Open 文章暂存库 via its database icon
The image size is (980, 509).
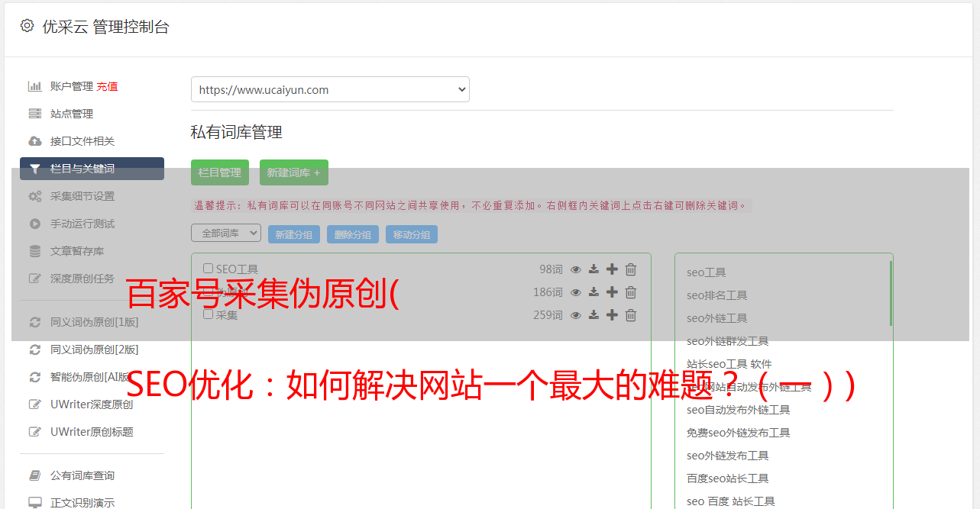tap(34, 251)
